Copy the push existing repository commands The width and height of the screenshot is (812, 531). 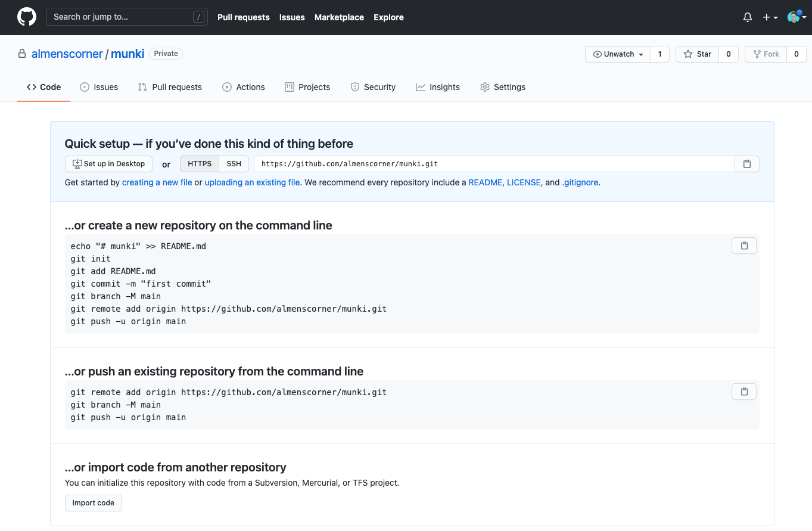click(743, 392)
